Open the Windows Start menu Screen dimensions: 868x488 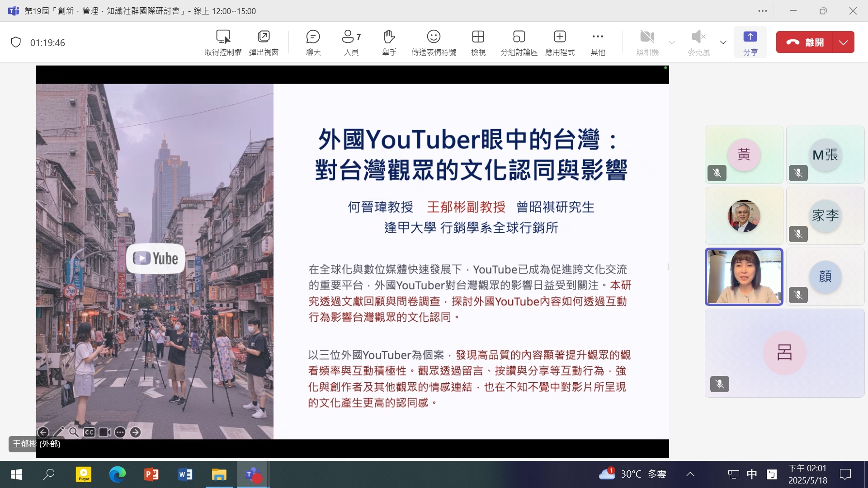(x=16, y=474)
